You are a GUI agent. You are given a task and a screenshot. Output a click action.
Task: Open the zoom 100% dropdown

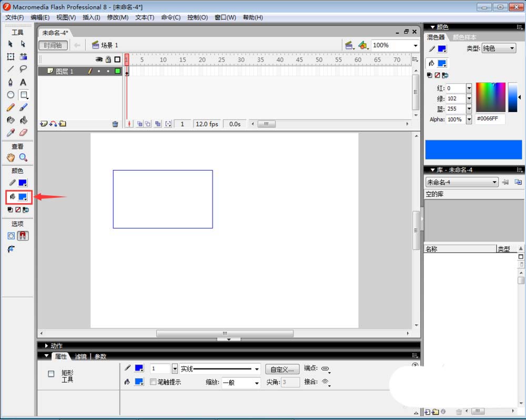(416, 45)
